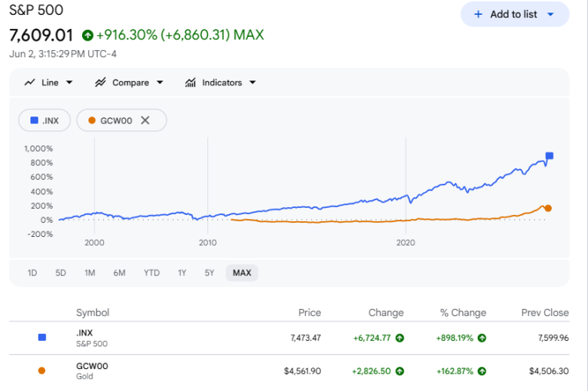Click the % Change column header
Screen dimensions: 588x391
[x=463, y=313]
